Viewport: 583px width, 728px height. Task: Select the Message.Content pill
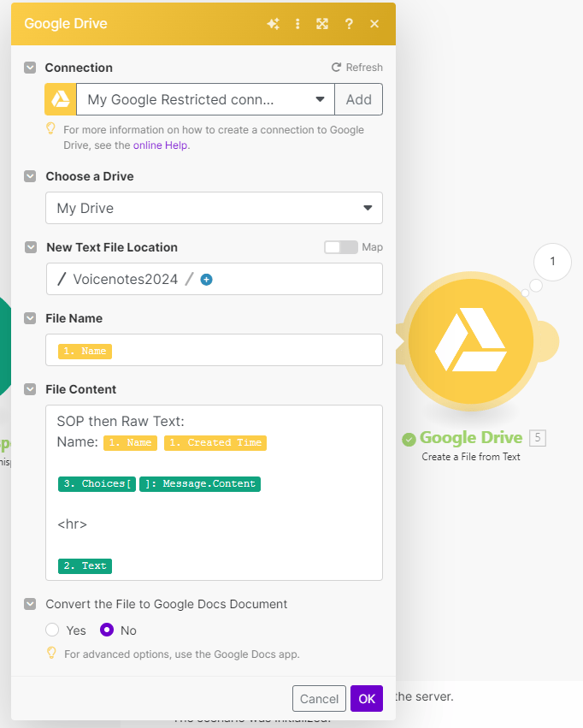point(200,484)
